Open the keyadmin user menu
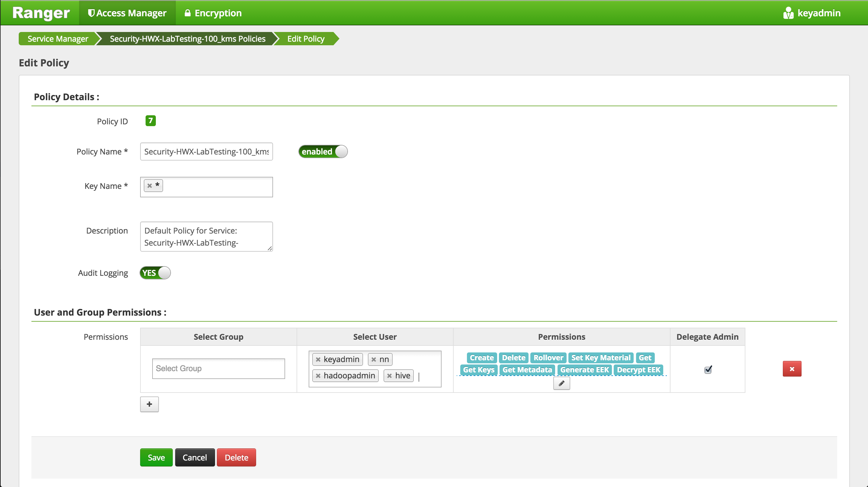 coord(812,13)
